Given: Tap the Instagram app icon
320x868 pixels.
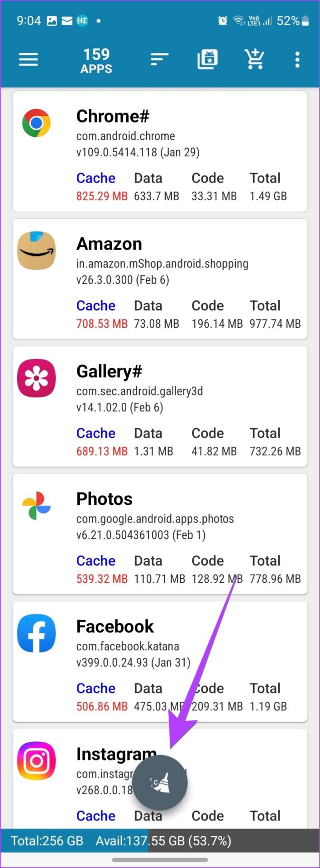Looking at the screenshot, I should pos(36,761).
